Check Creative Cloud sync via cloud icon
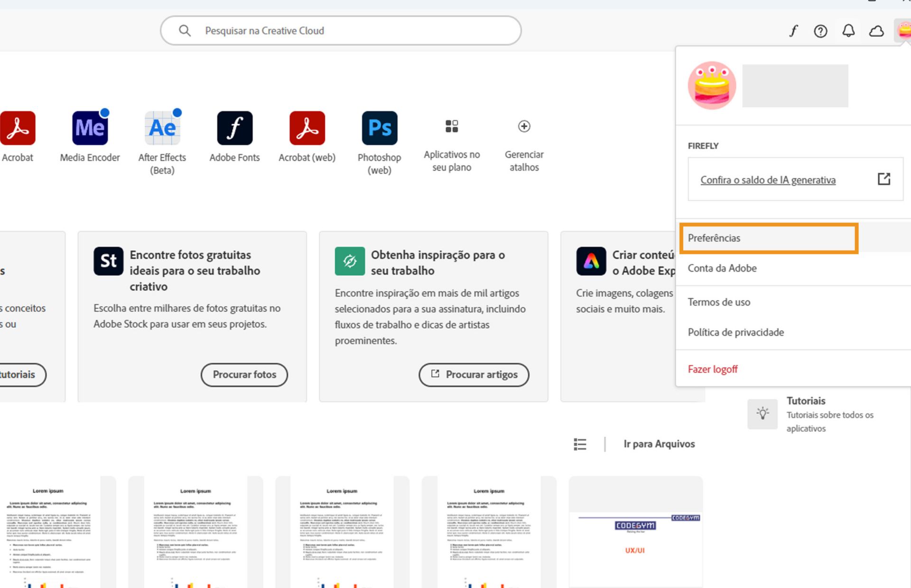 [876, 30]
